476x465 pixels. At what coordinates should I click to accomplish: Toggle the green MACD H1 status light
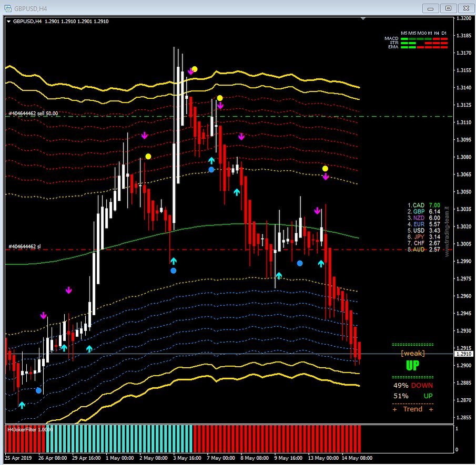click(428, 39)
